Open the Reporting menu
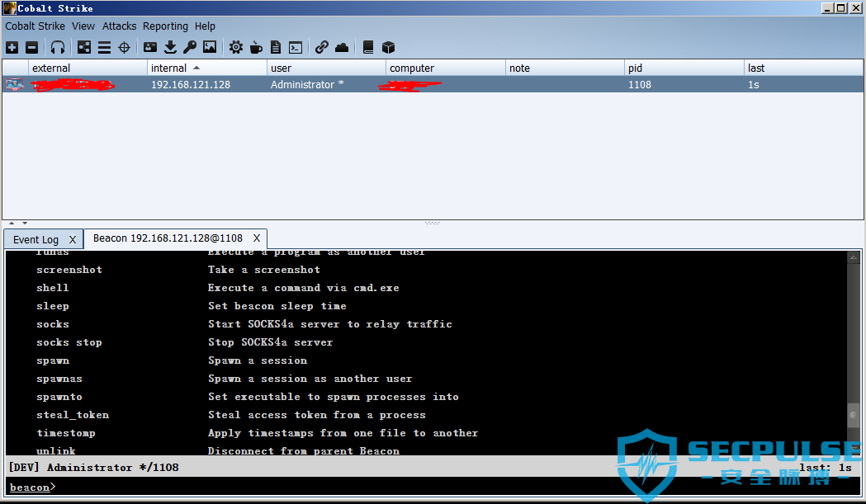This screenshot has height=504, width=866. tap(165, 26)
